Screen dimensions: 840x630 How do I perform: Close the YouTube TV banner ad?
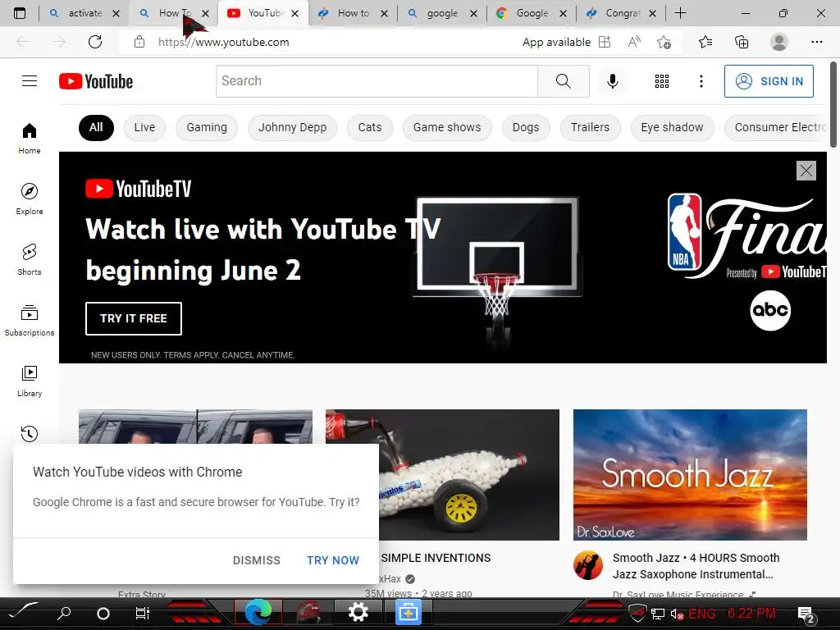806,171
